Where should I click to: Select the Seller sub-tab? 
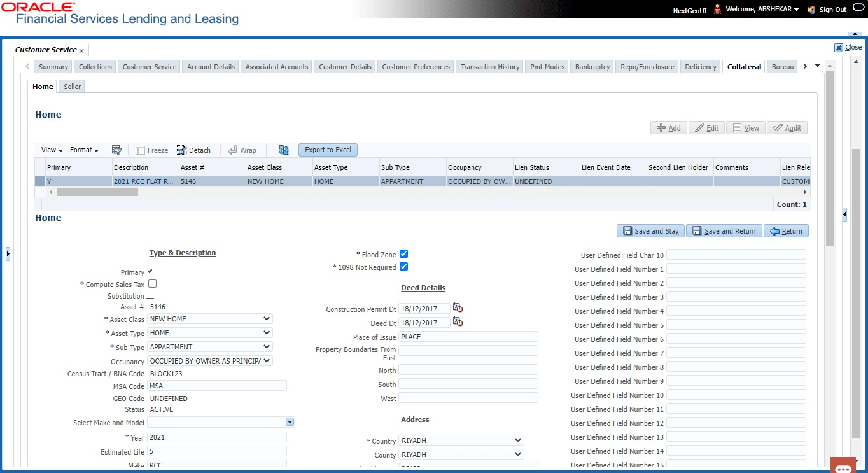tap(73, 87)
